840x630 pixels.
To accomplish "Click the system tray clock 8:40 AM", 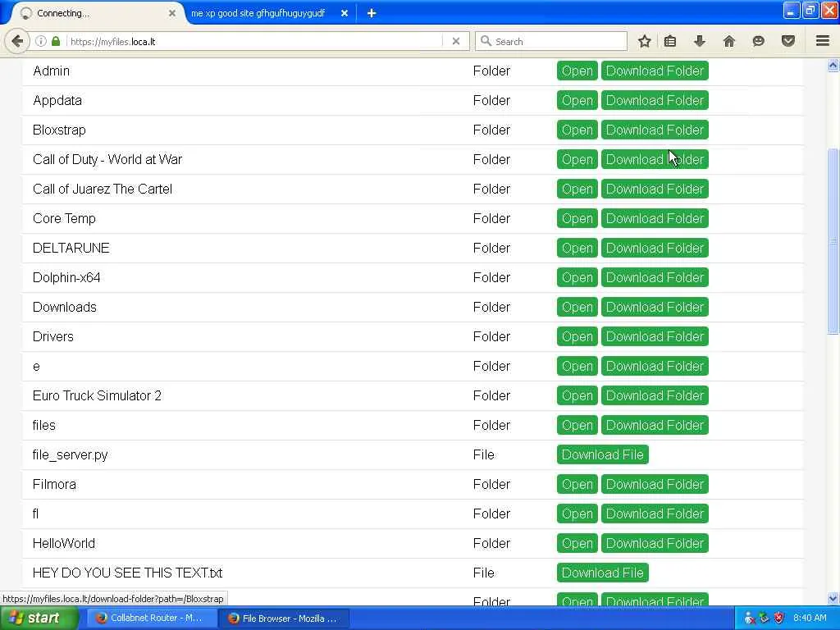I will [810, 619].
